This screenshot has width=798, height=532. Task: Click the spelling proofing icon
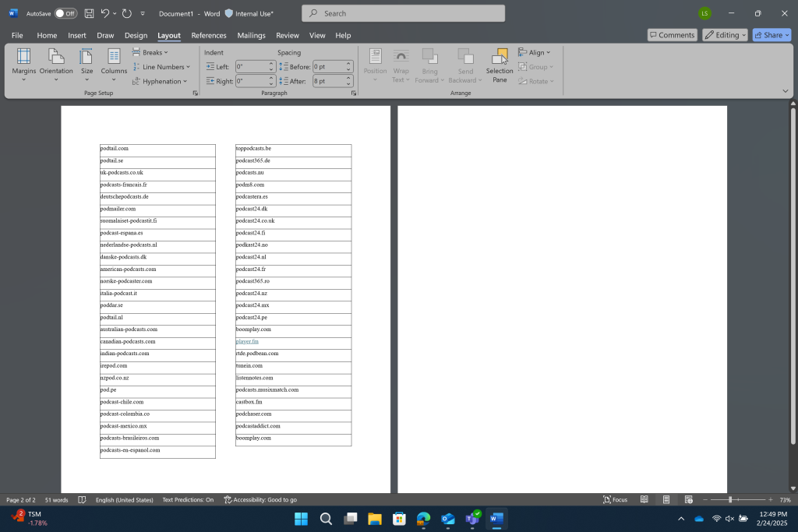tap(82, 500)
